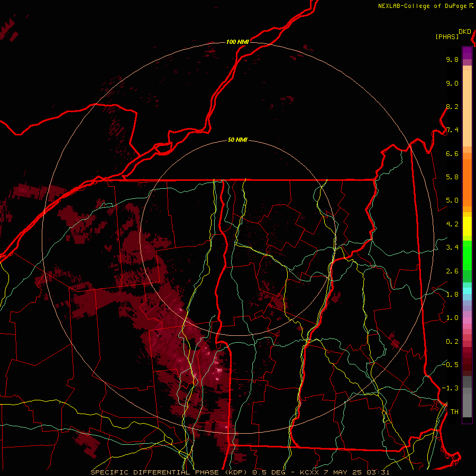Click the 4.2 scale value
This screenshot has width=476, height=476.
click(x=452, y=224)
